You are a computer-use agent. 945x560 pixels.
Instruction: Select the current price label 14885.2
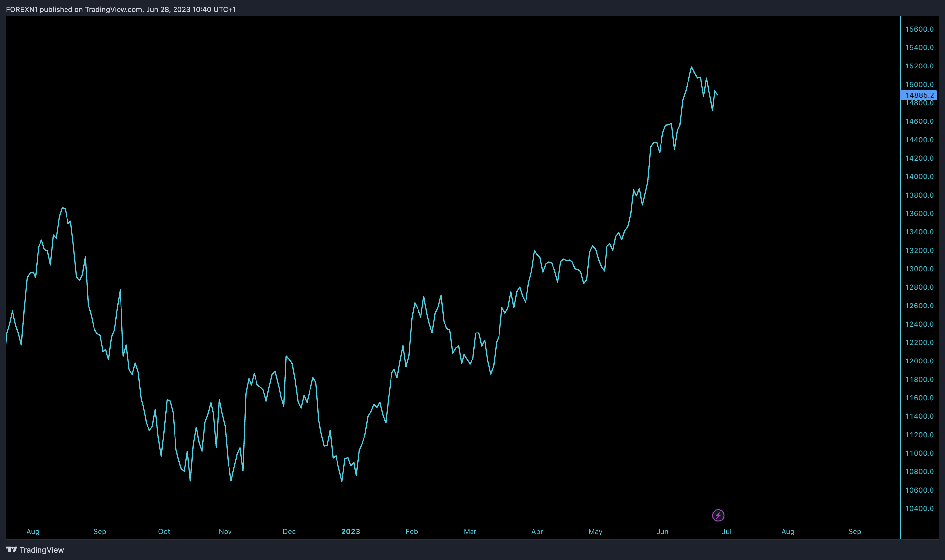coord(919,95)
